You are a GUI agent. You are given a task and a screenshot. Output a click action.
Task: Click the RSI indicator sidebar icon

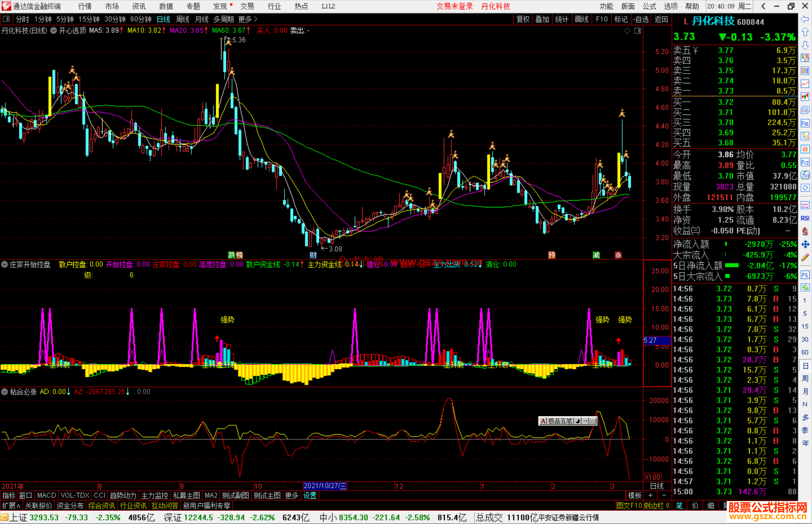pos(805,218)
